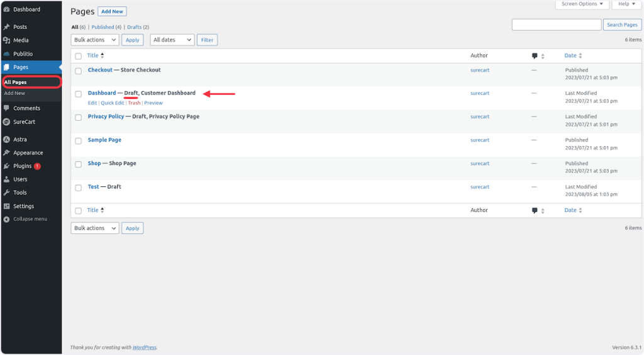The height and width of the screenshot is (355, 644).
Task: Click the Users person icon
Action: point(6,179)
